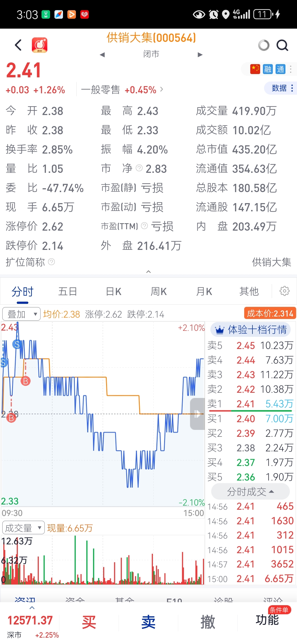Select 买3 bid row 2.38
This screenshot has width=297, height=644.
[251, 448]
